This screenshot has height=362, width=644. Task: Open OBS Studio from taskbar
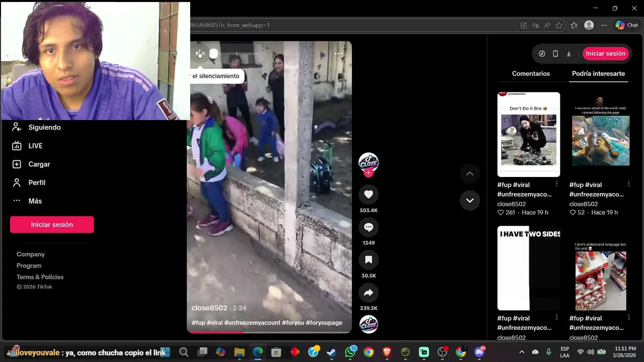[443, 352]
